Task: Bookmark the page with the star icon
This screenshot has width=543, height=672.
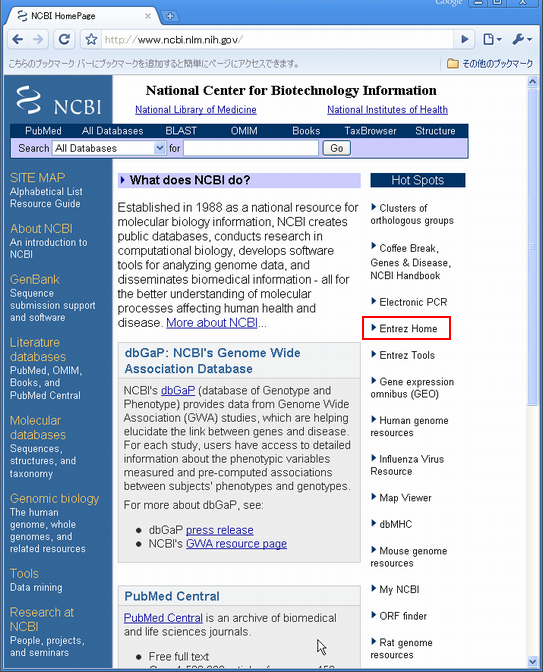Action: click(x=91, y=39)
